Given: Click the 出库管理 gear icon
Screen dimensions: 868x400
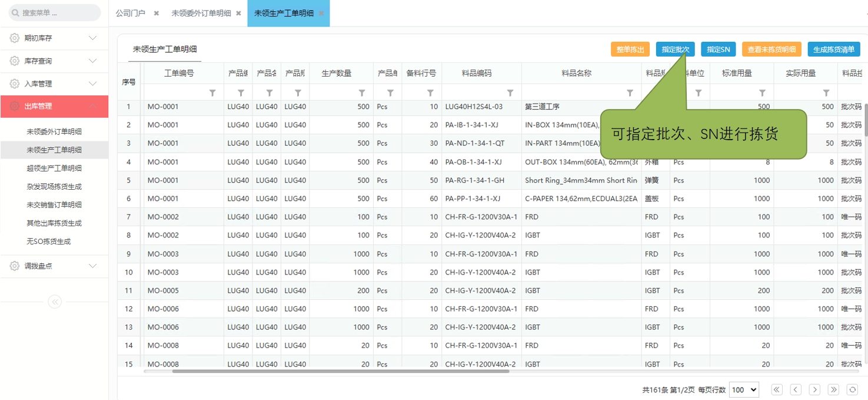Looking at the screenshot, I should tap(15, 107).
